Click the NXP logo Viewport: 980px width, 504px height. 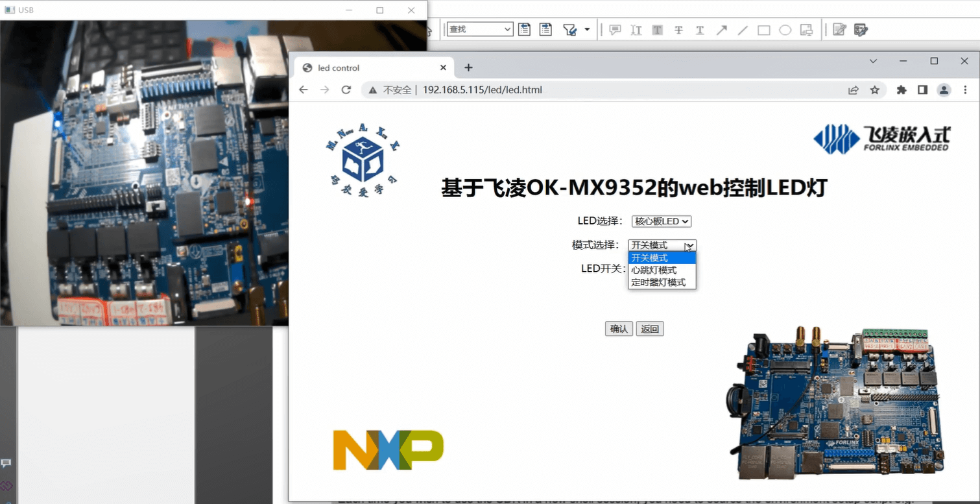click(x=388, y=450)
